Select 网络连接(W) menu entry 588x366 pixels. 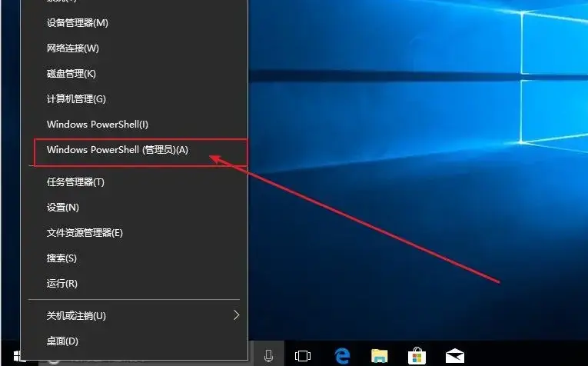click(x=72, y=48)
